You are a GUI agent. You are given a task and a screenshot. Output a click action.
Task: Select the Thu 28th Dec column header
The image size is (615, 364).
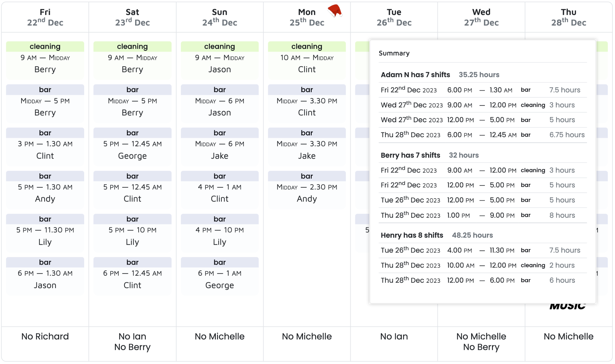(568, 17)
